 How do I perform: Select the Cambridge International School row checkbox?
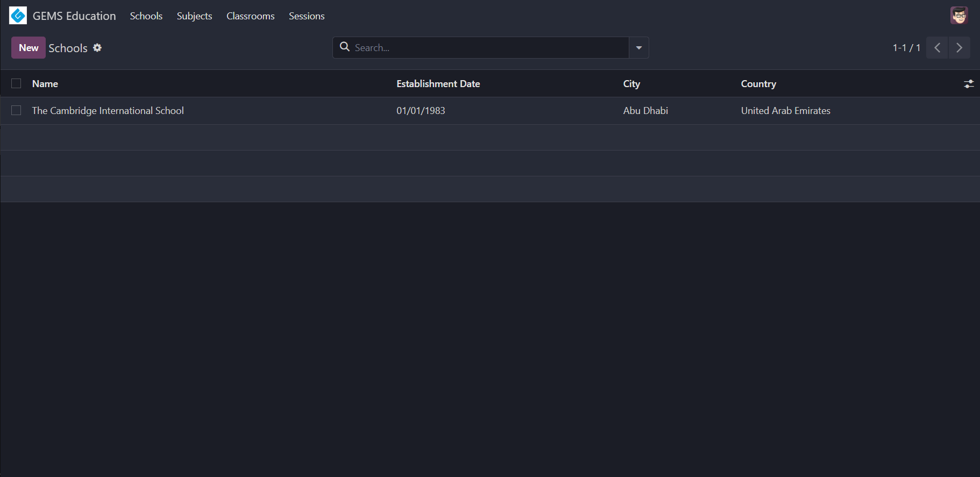click(x=16, y=110)
